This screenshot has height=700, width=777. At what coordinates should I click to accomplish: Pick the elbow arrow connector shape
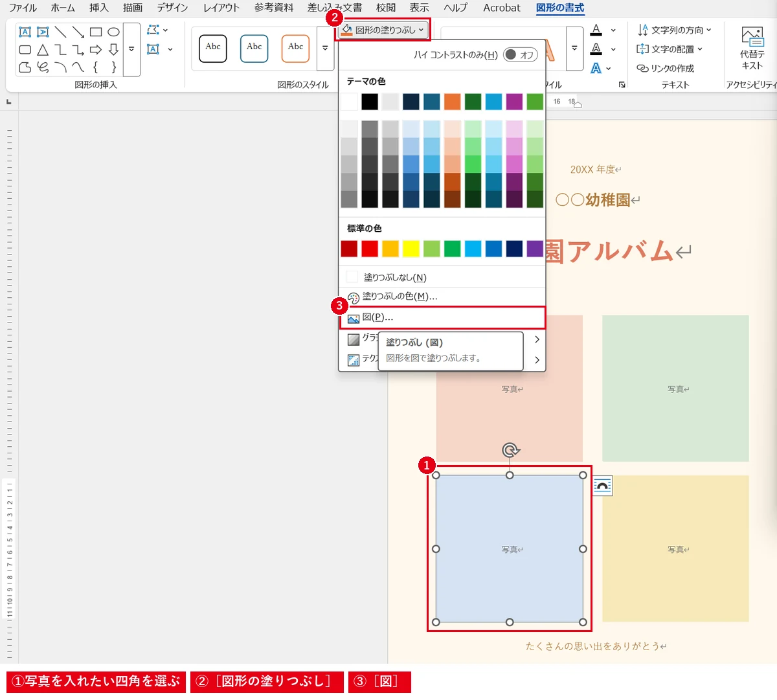(x=78, y=49)
